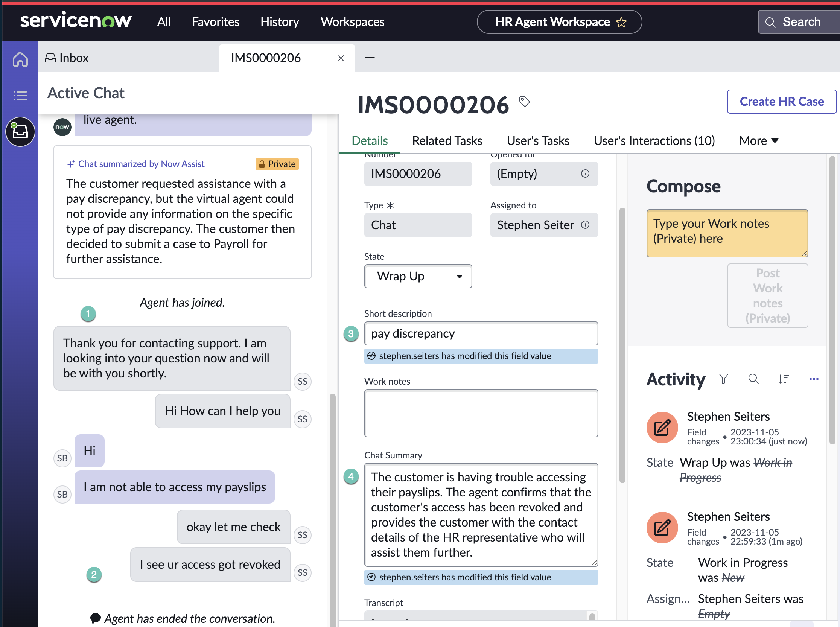Click modified-field notice under Chat Summary

coord(481,577)
